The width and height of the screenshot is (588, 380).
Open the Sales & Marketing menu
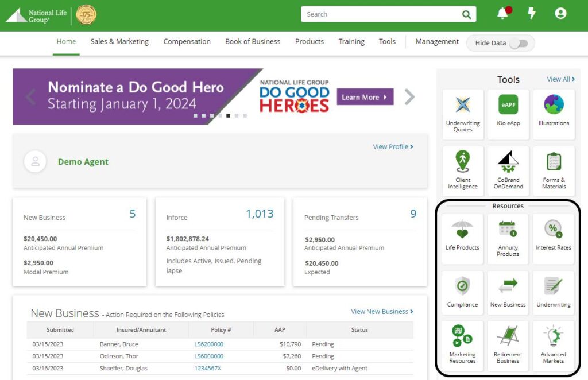click(119, 41)
